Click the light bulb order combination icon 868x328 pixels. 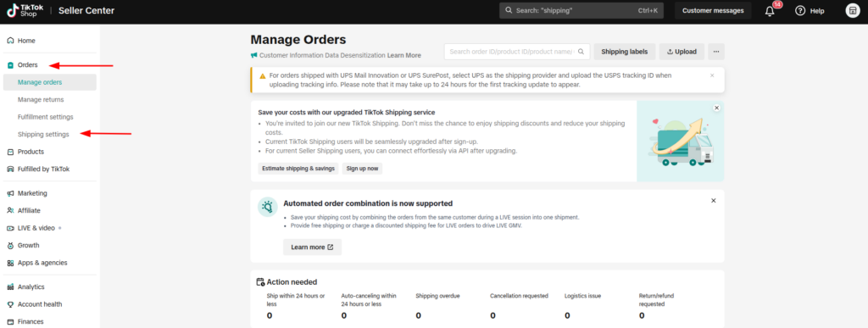(268, 207)
